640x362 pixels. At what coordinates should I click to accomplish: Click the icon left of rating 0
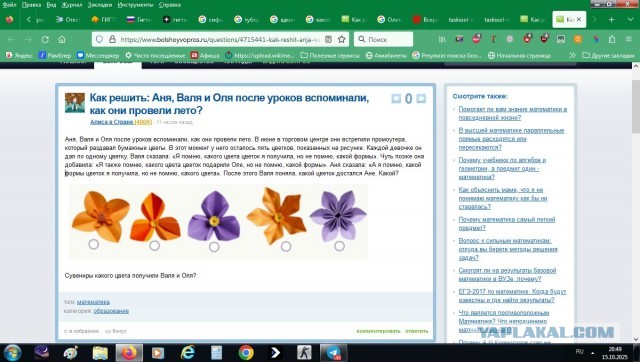click(x=396, y=98)
